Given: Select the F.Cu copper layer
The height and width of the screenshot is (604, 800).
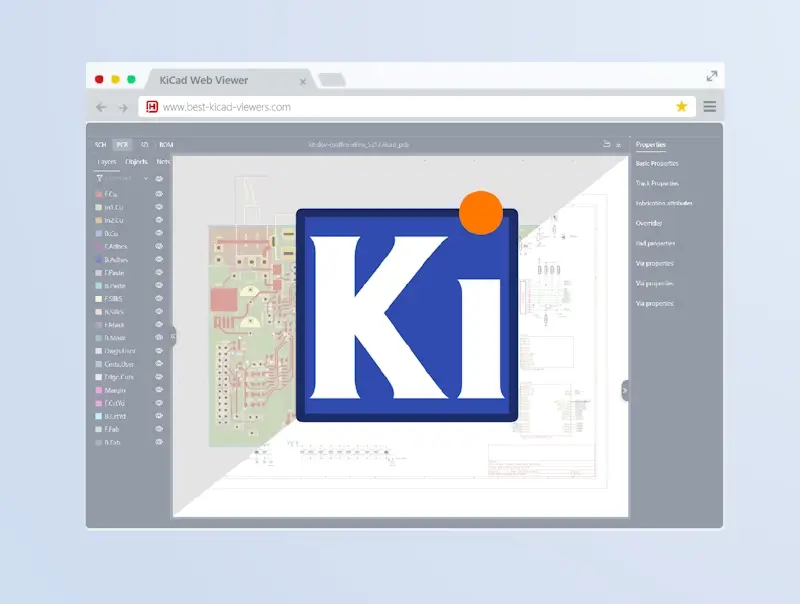Looking at the screenshot, I should 110,194.
